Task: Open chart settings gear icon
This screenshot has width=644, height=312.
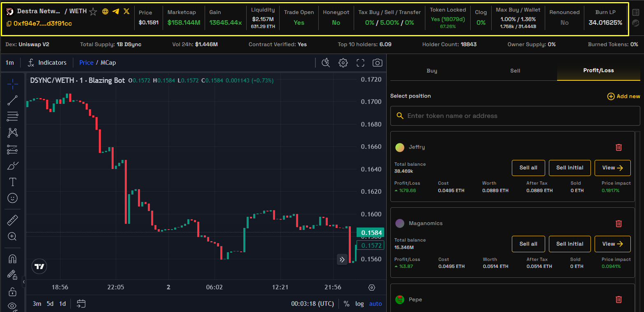Action: click(x=343, y=63)
